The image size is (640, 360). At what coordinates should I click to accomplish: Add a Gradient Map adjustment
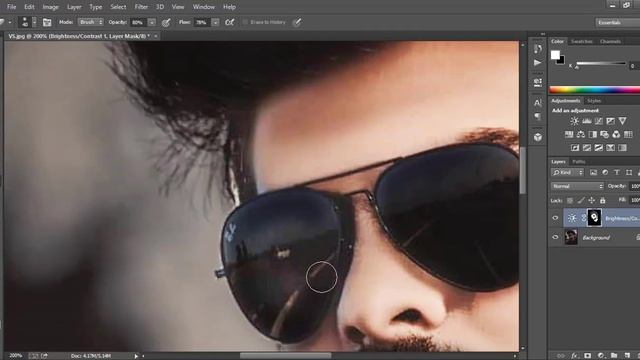[x=622, y=148]
